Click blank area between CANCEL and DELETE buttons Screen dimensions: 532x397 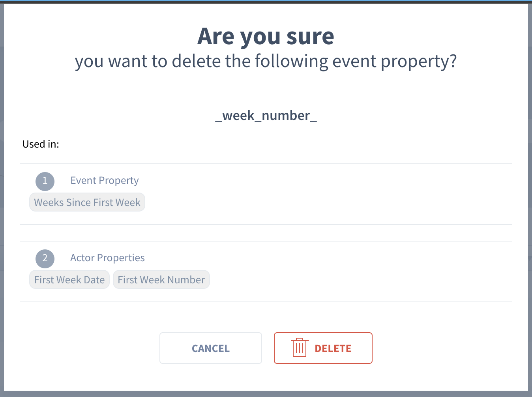[x=268, y=348]
